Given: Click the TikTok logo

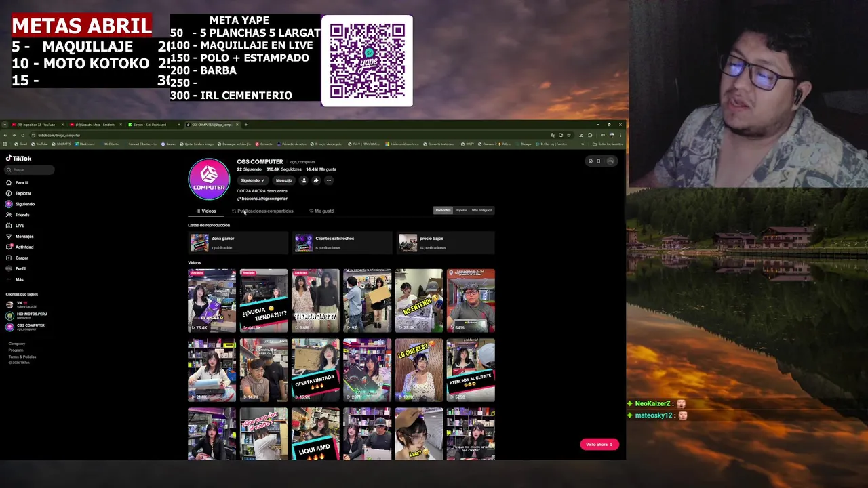Looking at the screenshot, I should click(19, 158).
